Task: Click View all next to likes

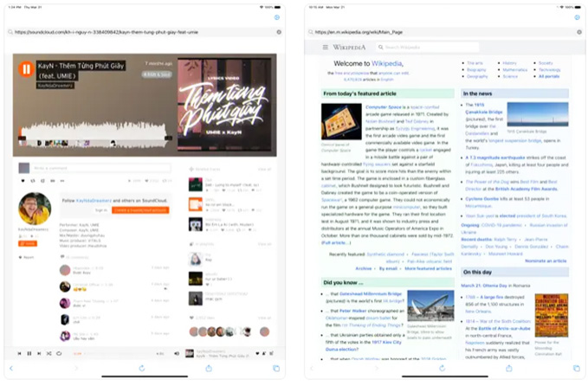Action: (264, 318)
